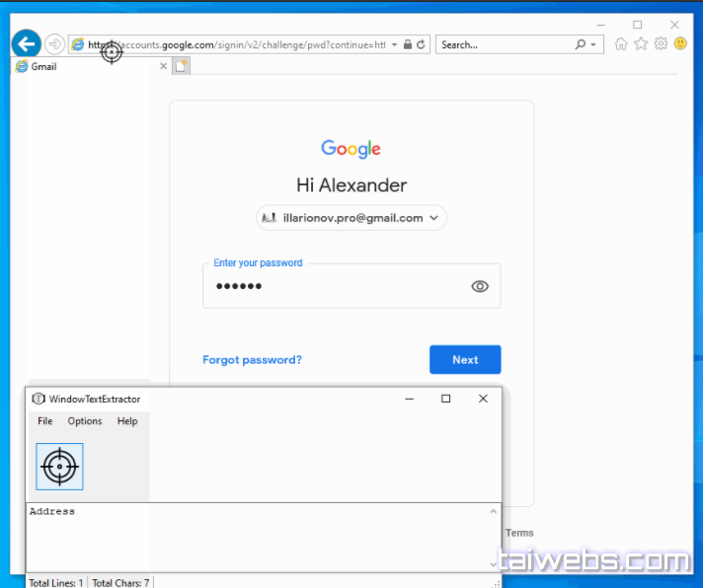Image resolution: width=703 pixels, height=588 pixels.
Task: Click the Forgot password? link
Action: tap(252, 360)
